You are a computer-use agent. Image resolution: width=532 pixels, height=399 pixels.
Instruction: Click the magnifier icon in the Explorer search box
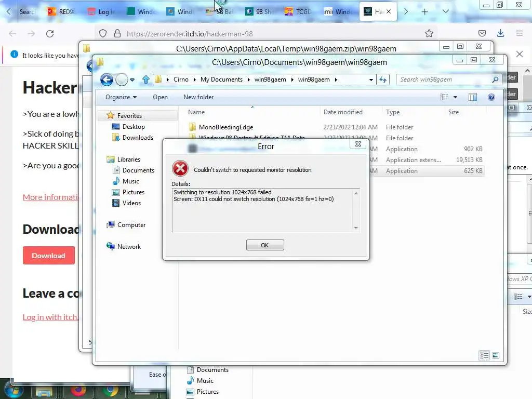coord(495,79)
